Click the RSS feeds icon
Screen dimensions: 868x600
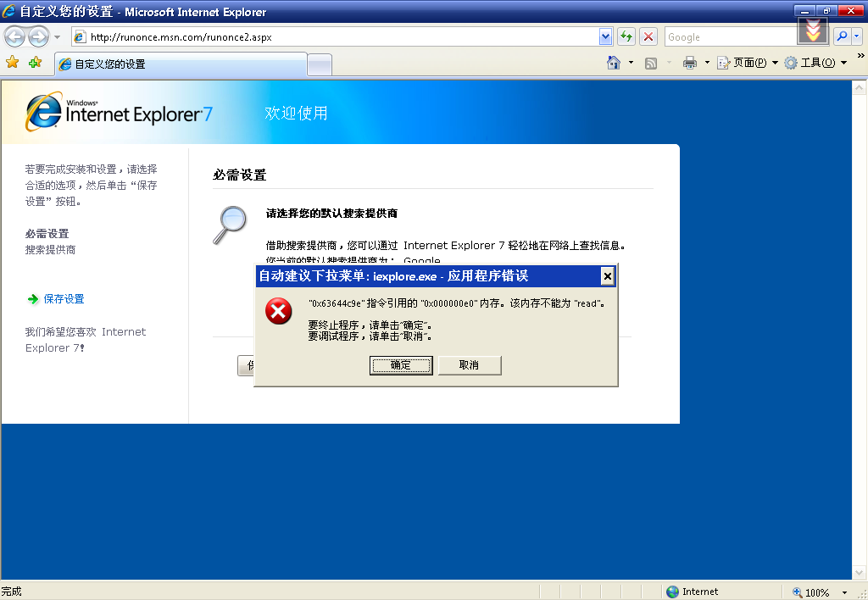coord(651,63)
